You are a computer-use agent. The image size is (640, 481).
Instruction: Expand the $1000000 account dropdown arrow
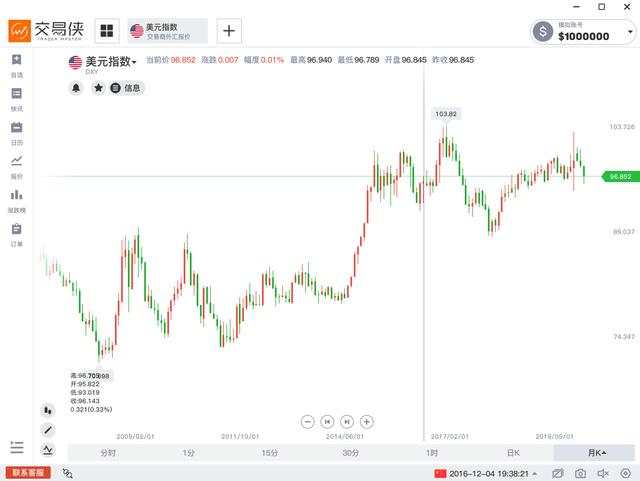[630, 31]
